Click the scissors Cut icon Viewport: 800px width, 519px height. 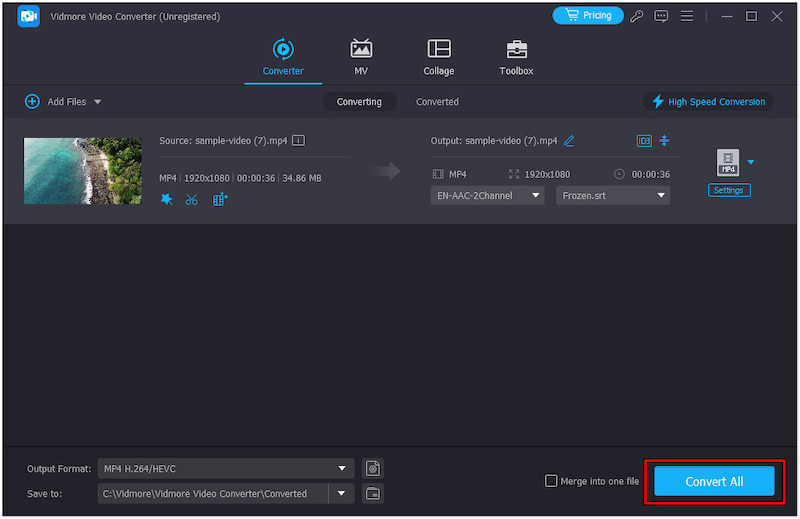click(192, 199)
